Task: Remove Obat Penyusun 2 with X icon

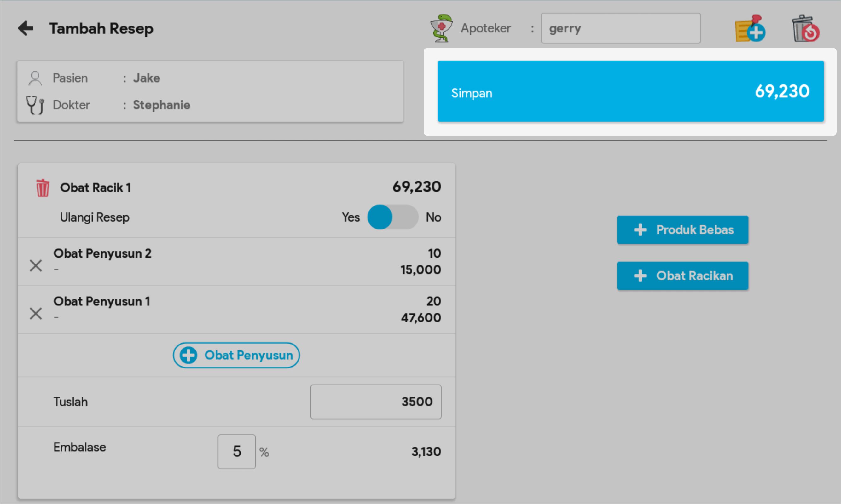Action: click(36, 266)
